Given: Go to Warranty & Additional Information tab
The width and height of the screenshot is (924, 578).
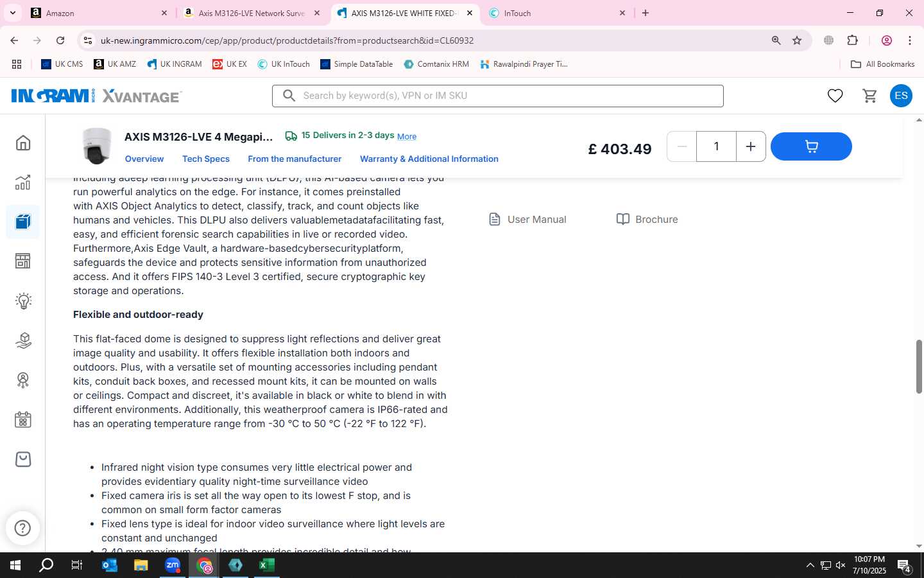Looking at the screenshot, I should 429,159.
